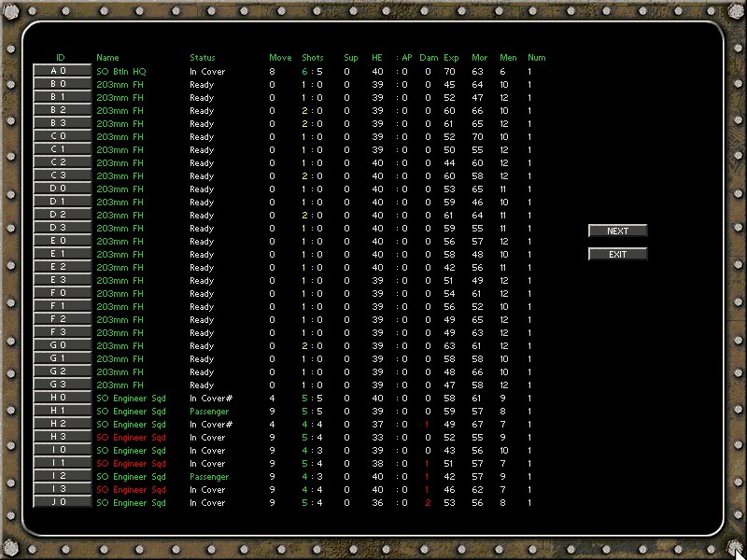Click the 'Sup' column header

(x=351, y=58)
